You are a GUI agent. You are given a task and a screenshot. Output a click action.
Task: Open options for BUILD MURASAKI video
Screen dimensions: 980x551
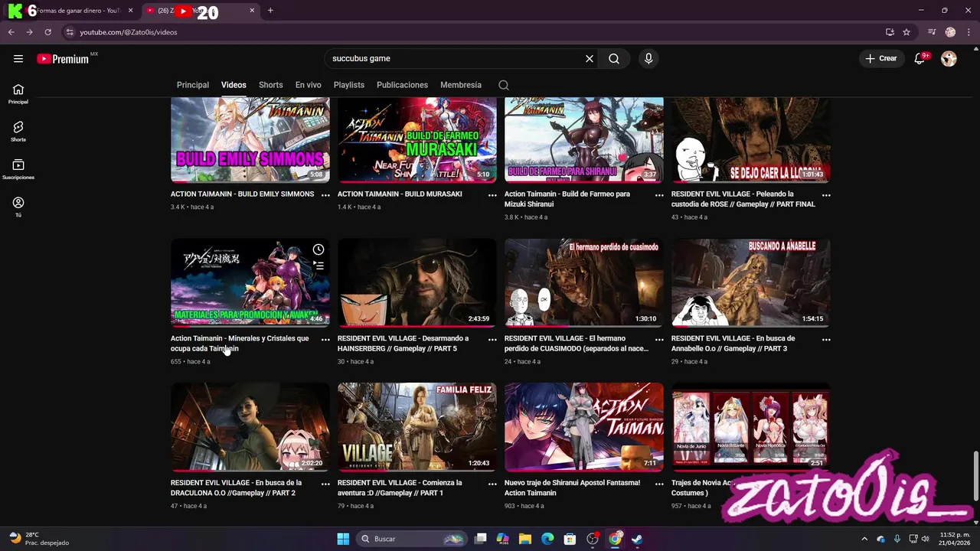pos(492,195)
